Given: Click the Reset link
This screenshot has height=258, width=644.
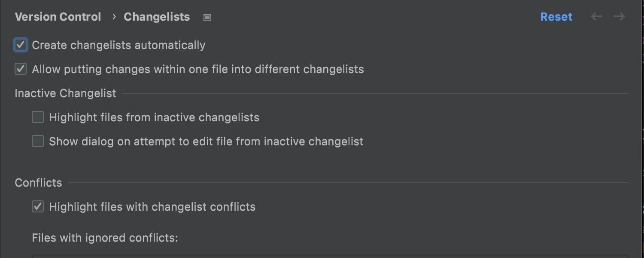Looking at the screenshot, I should pos(556,17).
